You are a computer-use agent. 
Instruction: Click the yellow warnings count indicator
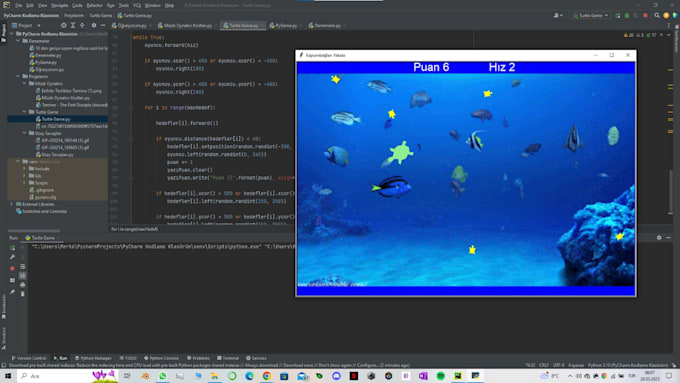[628, 35]
